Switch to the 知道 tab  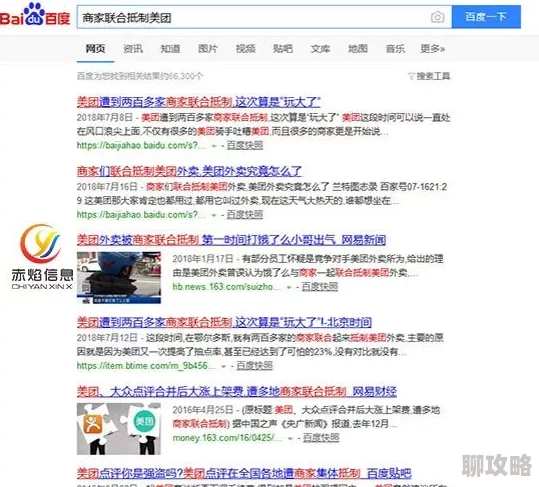170,49
